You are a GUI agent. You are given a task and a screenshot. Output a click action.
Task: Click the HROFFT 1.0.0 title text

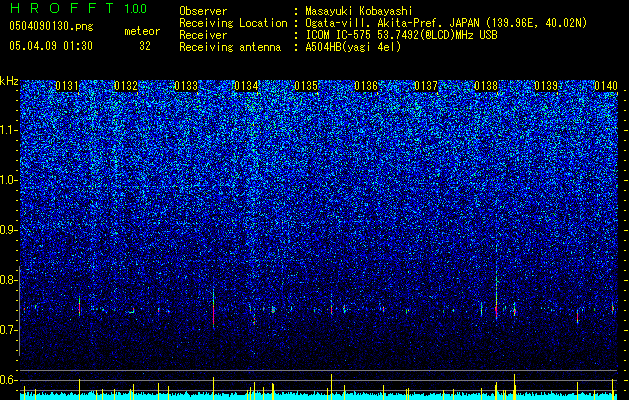tap(78, 8)
